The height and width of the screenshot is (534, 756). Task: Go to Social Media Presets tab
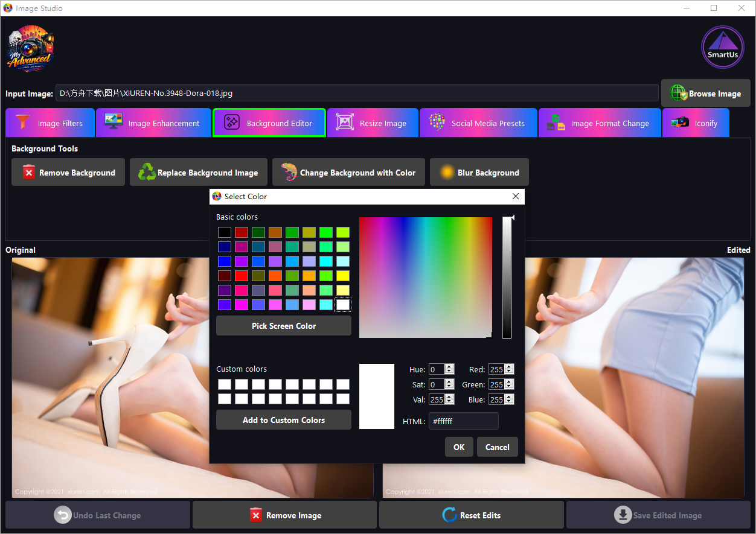pos(478,123)
